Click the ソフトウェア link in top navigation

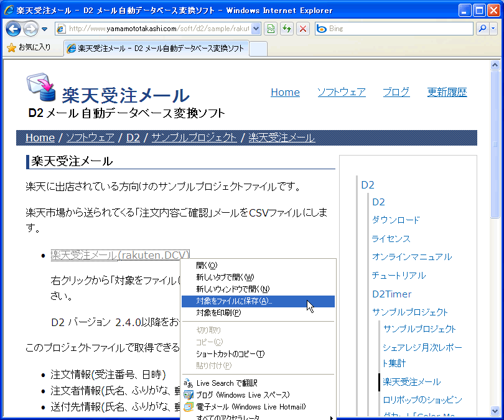click(x=341, y=92)
